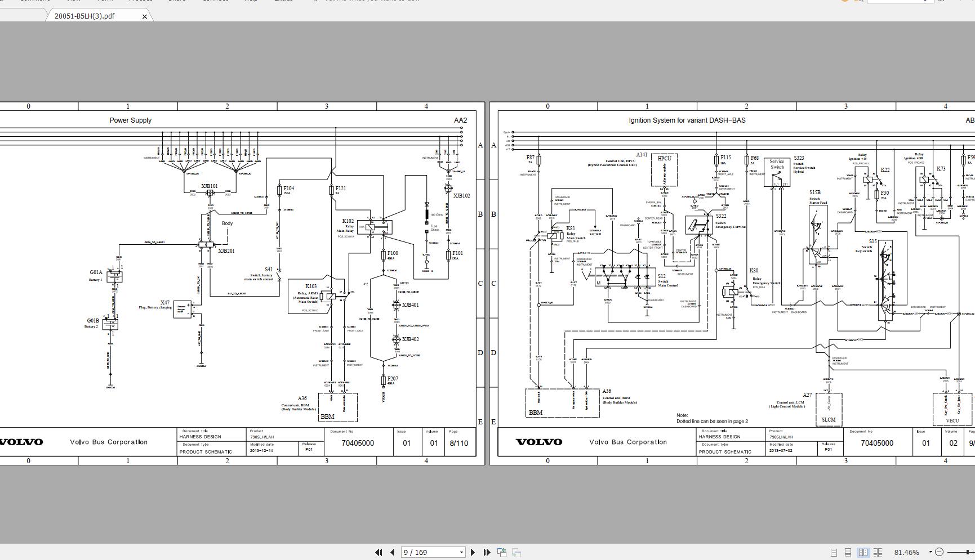Click the next view icon
Viewport: 975px width, 560px height.
[517, 553]
